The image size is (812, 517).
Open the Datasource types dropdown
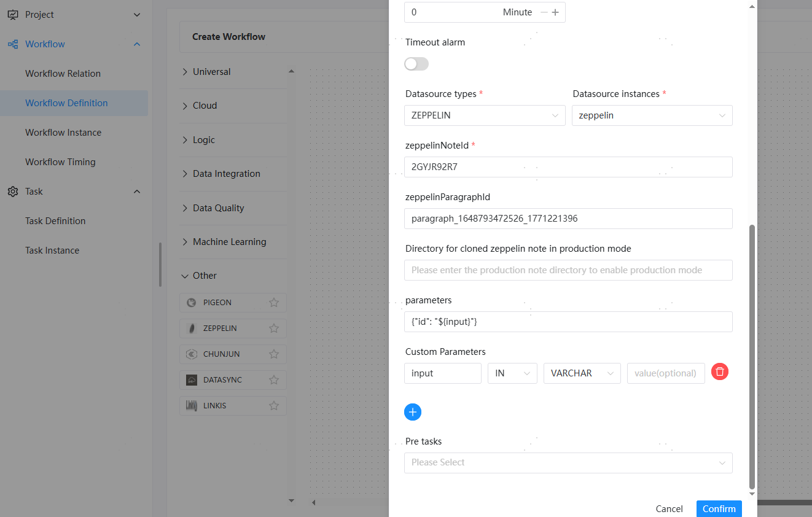[484, 115]
